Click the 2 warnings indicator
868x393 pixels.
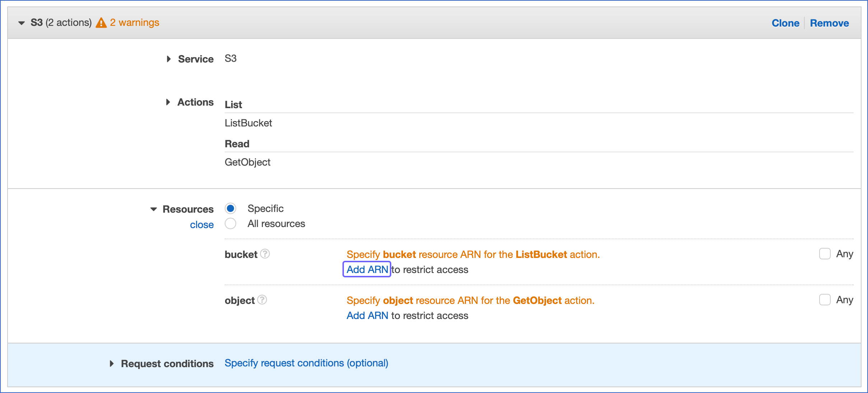pyautogui.click(x=134, y=22)
